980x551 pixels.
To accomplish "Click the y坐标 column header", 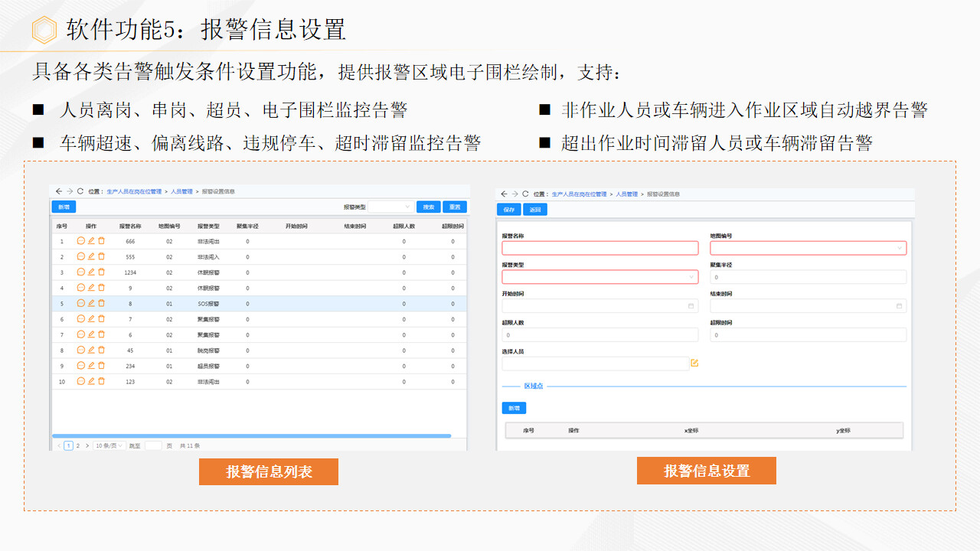I will 844,430.
